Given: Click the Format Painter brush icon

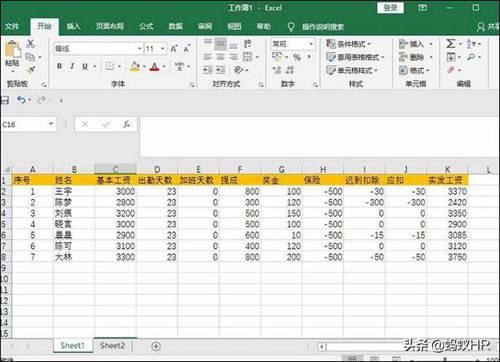Looking at the screenshot, I should (x=31, y=70).
